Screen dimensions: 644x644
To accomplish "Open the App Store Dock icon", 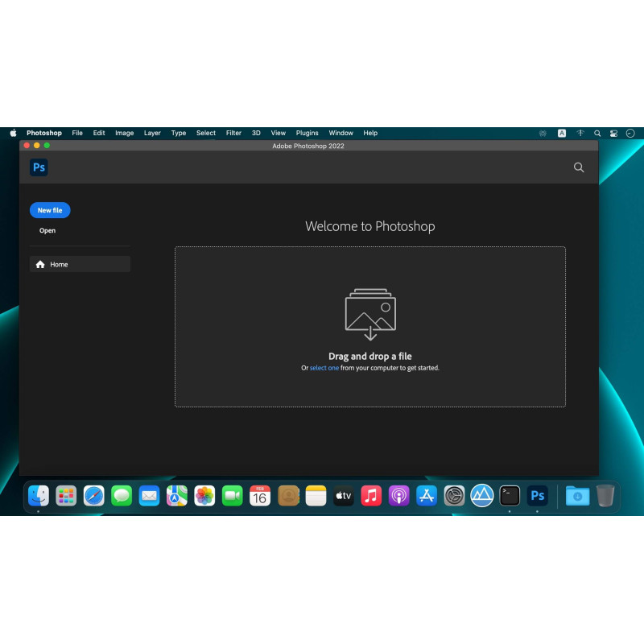I will coord(427,496).
